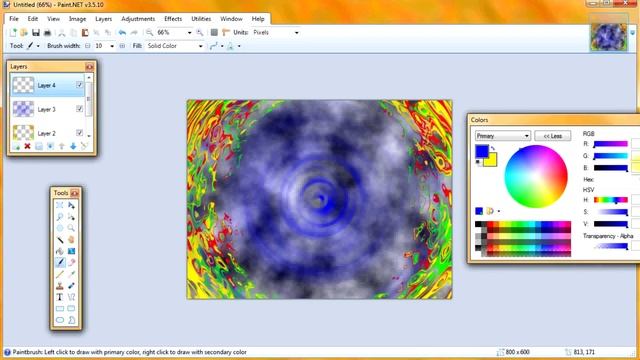
Task: Open layer properties icon
Action: click(x=84, y=146)
